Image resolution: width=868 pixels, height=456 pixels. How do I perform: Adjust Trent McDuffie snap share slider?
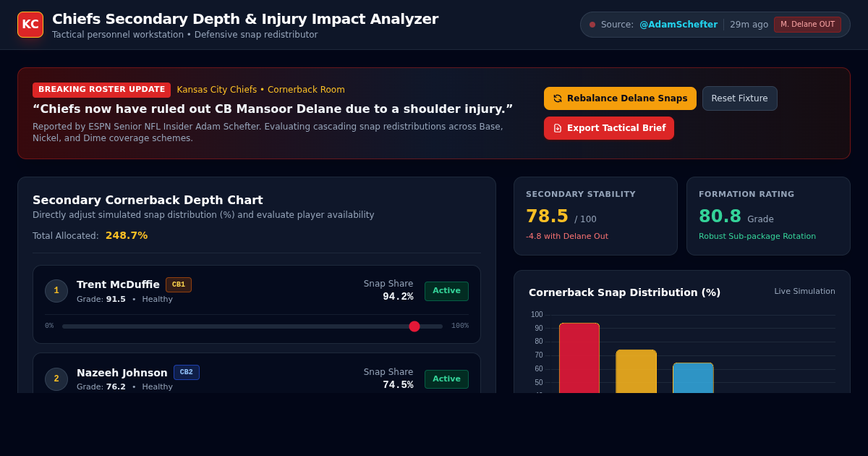252,326
